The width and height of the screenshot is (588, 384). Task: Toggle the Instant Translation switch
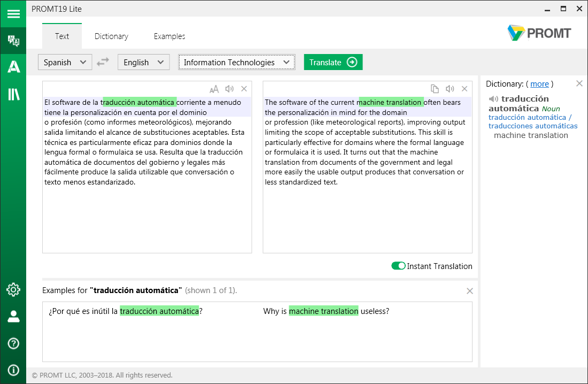398,266
